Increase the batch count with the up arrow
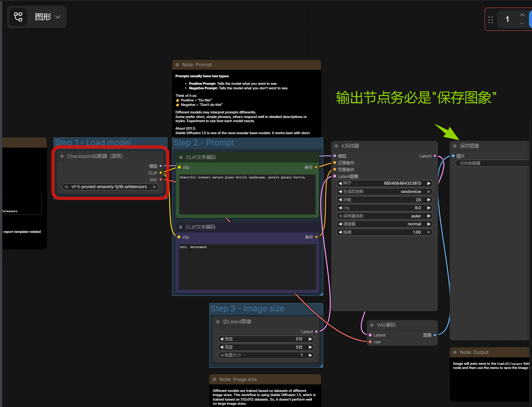Screen dimensions: 532x407 [522, 15]
